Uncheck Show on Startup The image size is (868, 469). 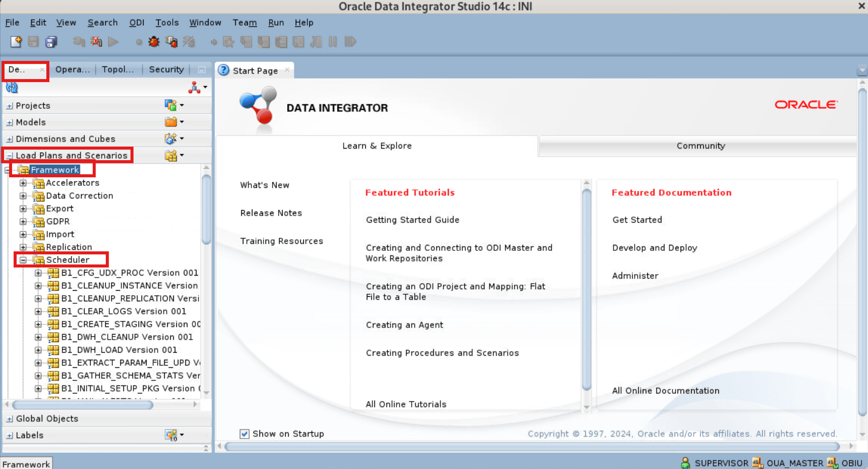[x=244, y=434]
